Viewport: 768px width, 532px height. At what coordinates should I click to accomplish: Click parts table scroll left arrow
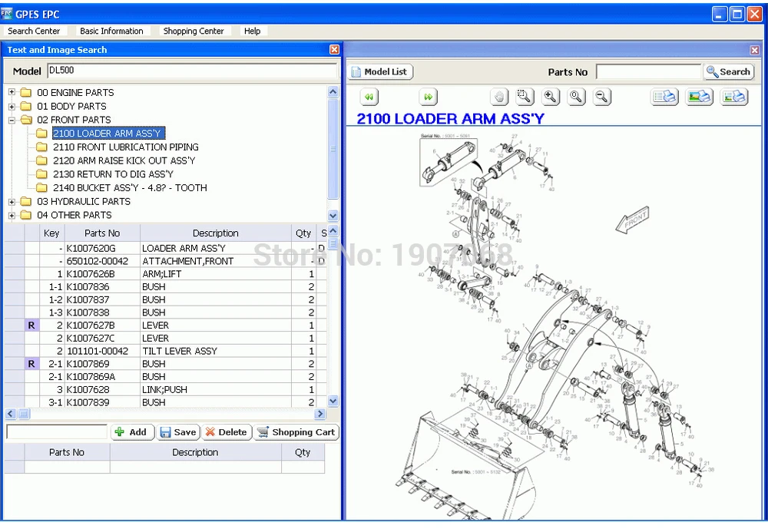pos(11,414)
